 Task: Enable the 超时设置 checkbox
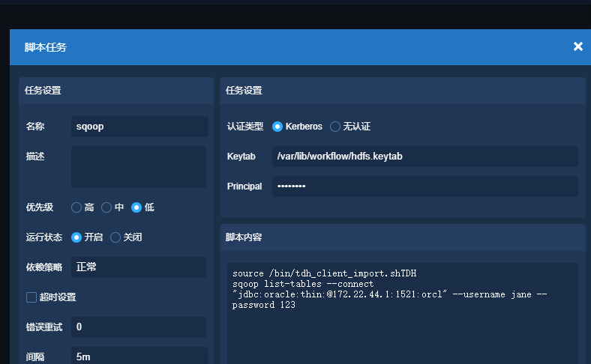pos(31,297)
